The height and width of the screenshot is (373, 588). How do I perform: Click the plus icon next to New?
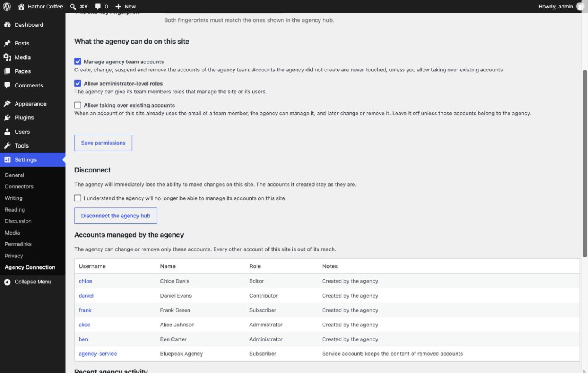[118, 6]
